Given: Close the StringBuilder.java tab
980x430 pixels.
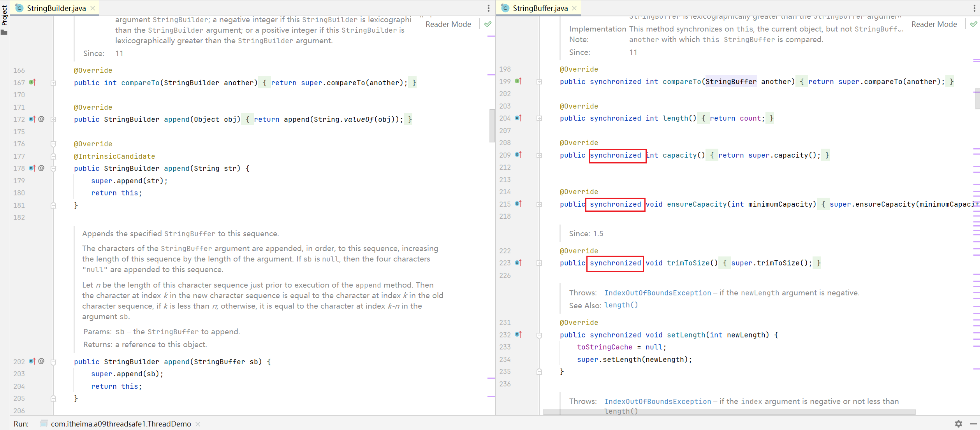Looking at the screenshot, I should (93, 8).
